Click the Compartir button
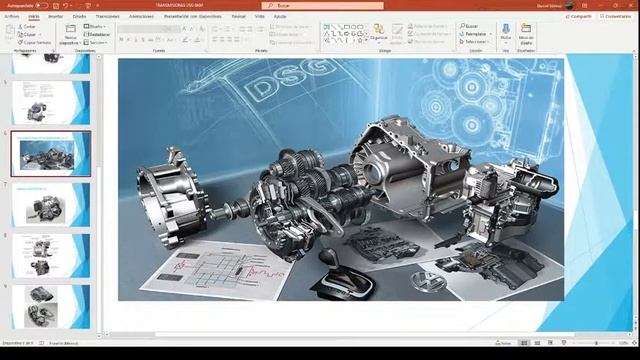 (578, 16)
